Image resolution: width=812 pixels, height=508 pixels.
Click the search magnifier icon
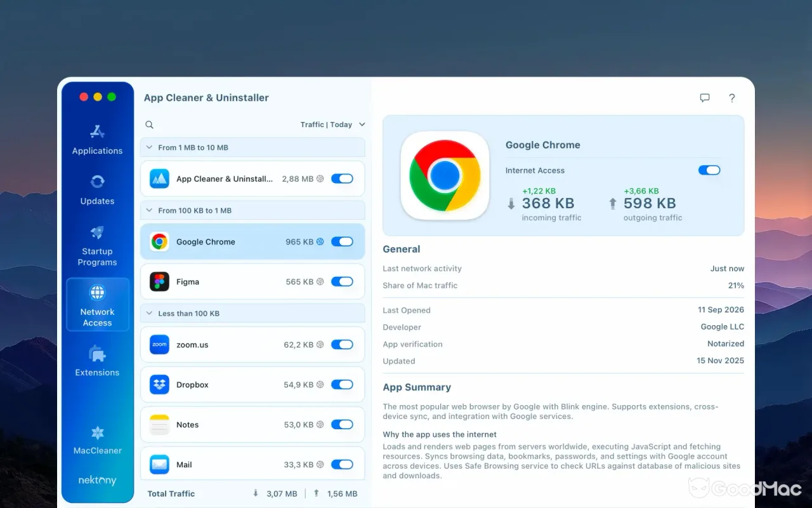pos(149,124)
